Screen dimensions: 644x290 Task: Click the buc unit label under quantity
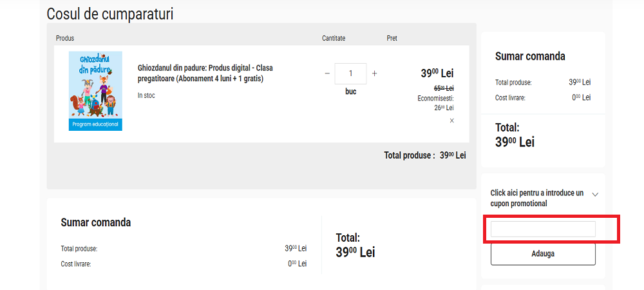coord(351,92)
